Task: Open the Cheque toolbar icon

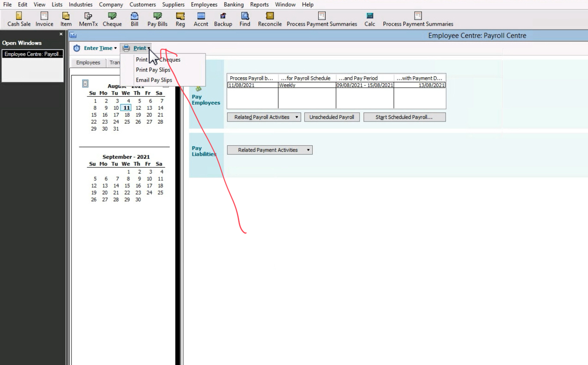Action: pyautogui.click(x=112, y=20)
